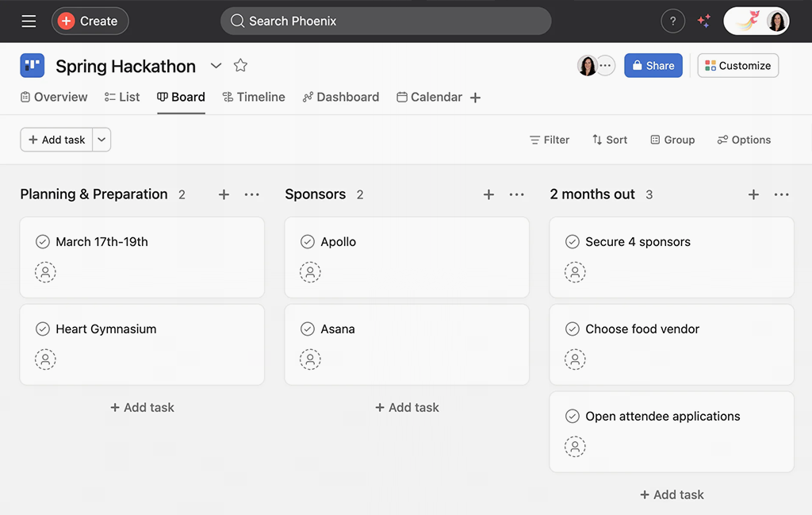This screenshot has width=812, height=515.
Task: Click the project member avatar
Action: (x=588, y=66)
